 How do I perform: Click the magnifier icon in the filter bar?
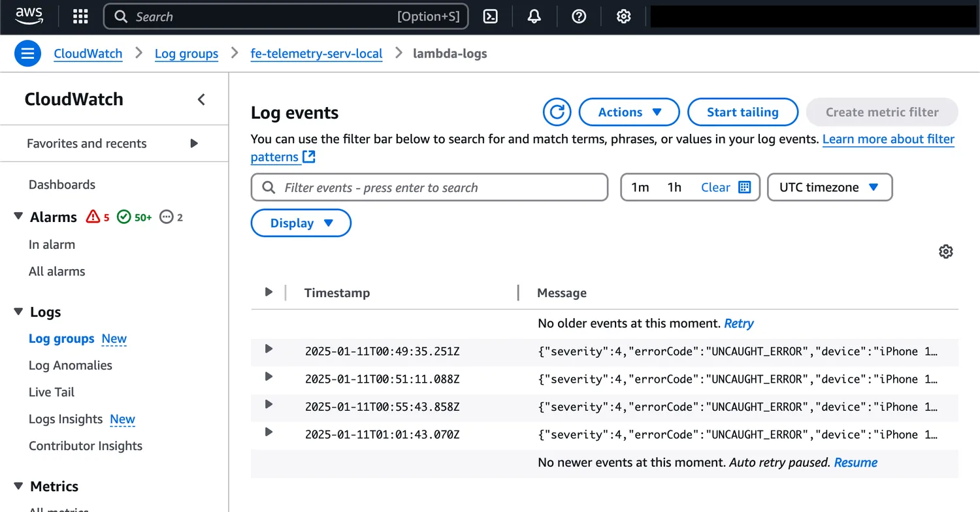269,187
